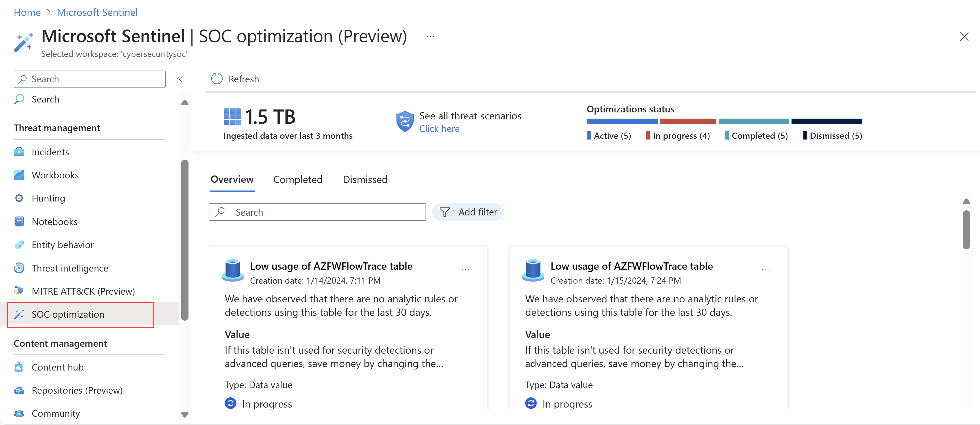This screenshot has height=425, width=980.
Task: Click the Hunting threat management icon
Action: click(x=19, y=197)
